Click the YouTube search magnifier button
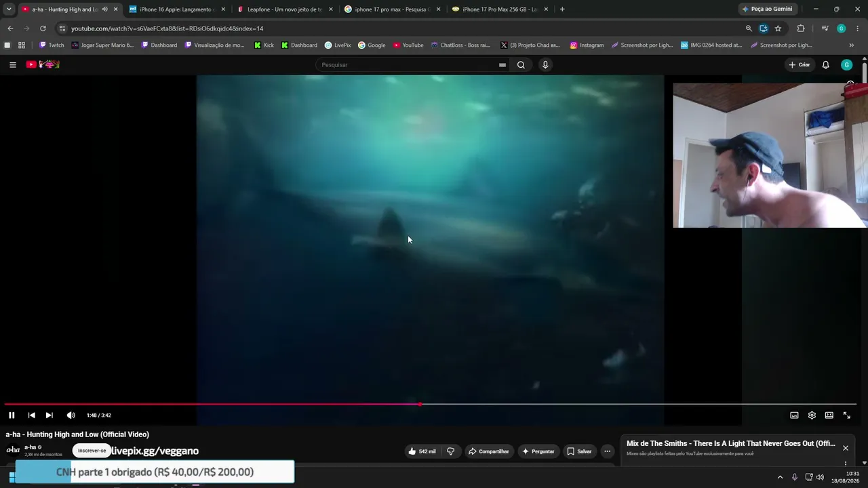 coord(521,65)
